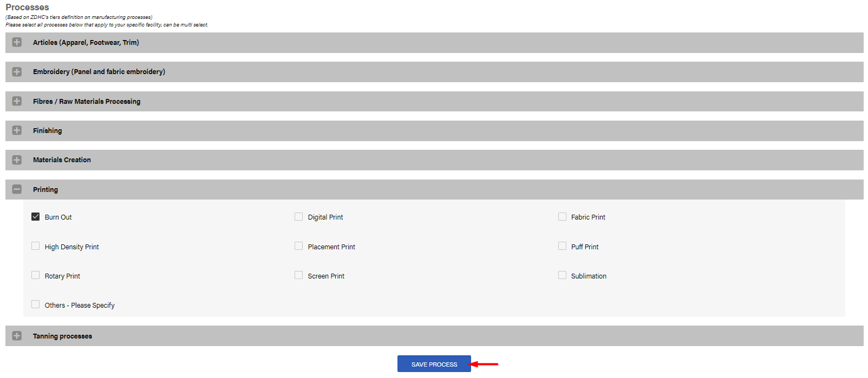Screen dimensions: 868x378
Task: Click the Finishing section header title
Action: tap(47, 131)
